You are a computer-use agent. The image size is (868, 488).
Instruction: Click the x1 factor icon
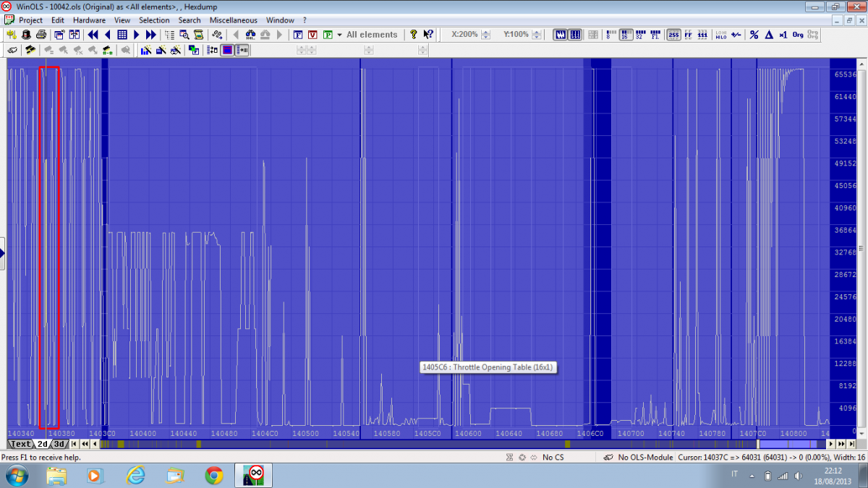click(x=783, y=34)
